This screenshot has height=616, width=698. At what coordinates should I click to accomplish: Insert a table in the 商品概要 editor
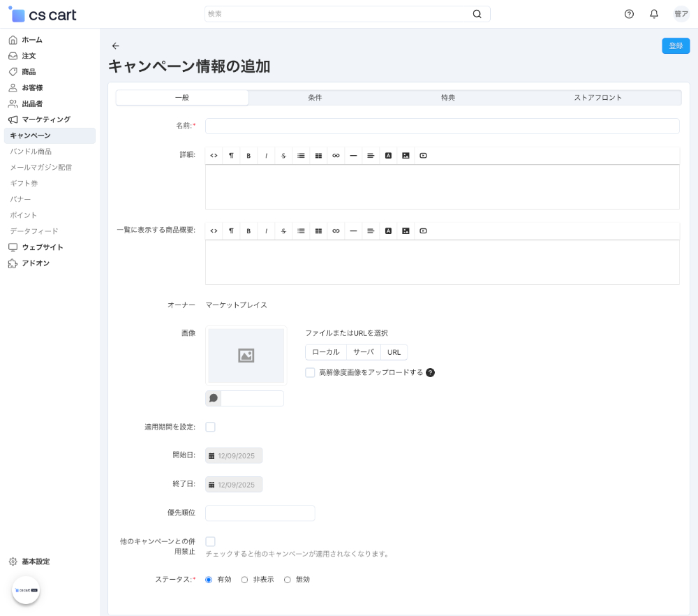[318, 231]
